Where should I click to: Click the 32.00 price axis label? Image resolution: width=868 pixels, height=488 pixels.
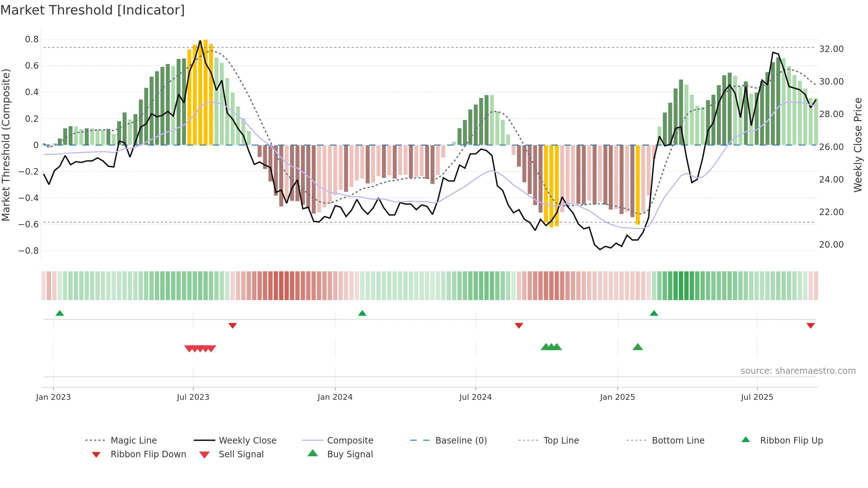tap(831, 49)
